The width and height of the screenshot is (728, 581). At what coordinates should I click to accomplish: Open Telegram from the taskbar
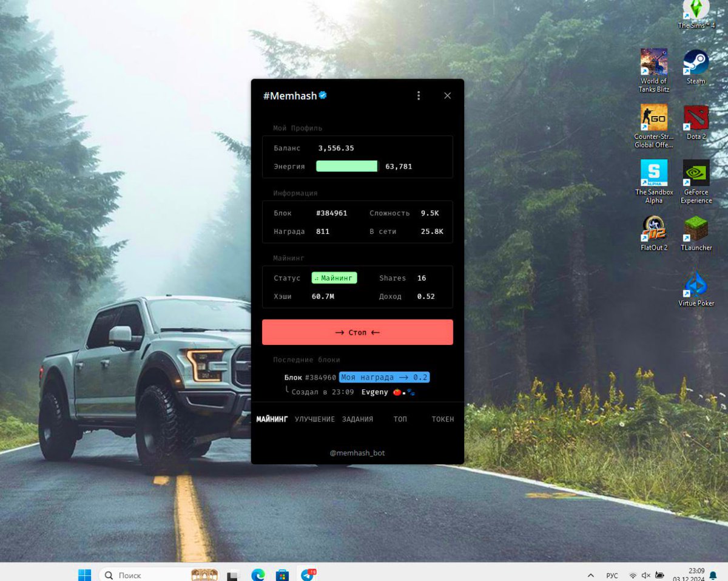click(308, 574)
